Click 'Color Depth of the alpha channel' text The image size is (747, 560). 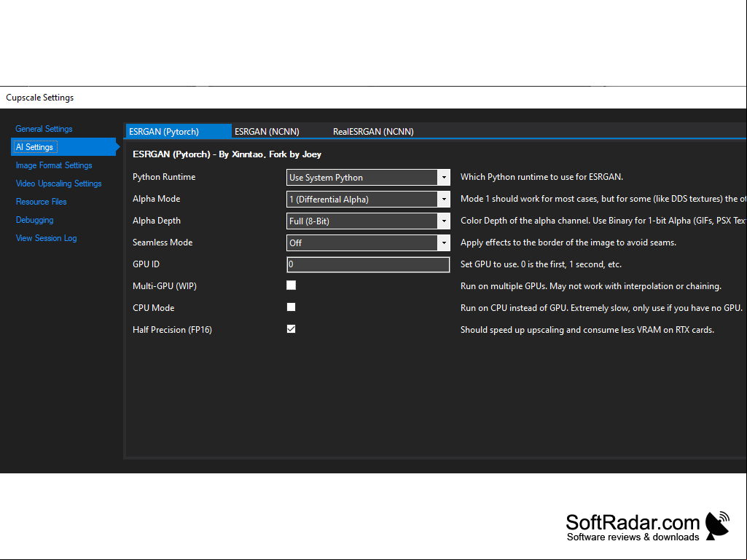pyautogui.click(x=603, y=221)
